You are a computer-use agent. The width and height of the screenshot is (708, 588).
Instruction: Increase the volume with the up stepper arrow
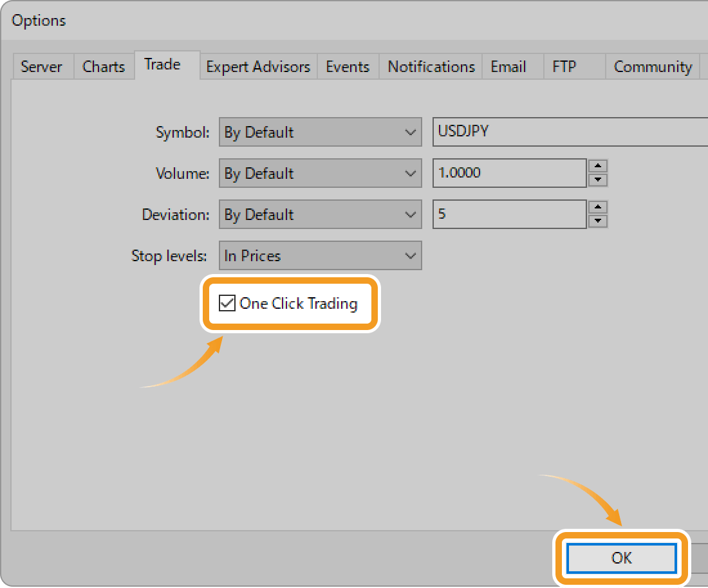click(598, 166)
